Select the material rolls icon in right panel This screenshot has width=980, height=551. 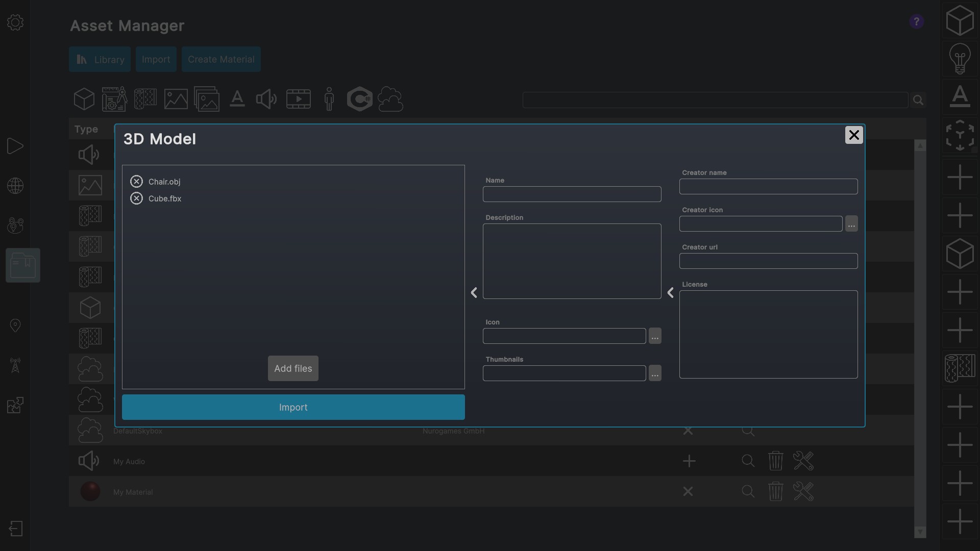[x=960, y=368]
